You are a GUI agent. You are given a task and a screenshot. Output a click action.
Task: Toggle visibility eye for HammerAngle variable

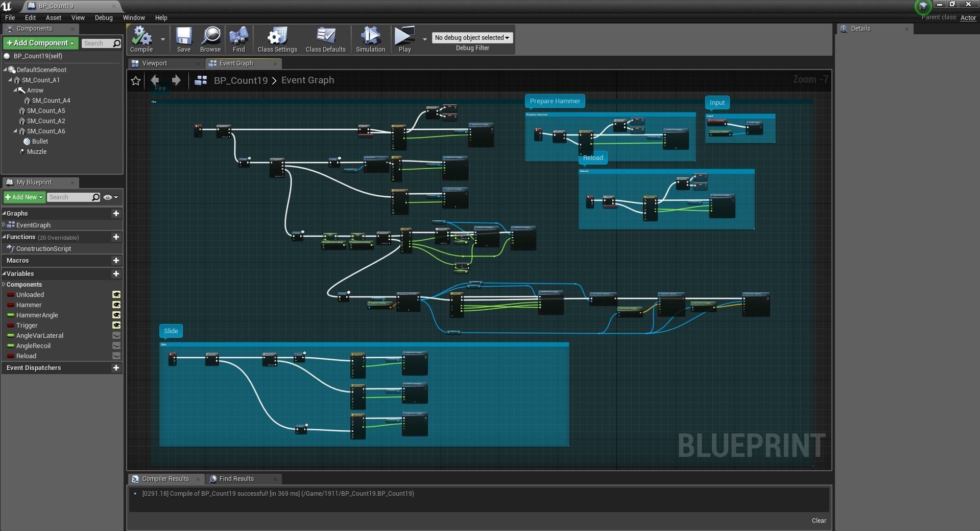tap(116, 315)
